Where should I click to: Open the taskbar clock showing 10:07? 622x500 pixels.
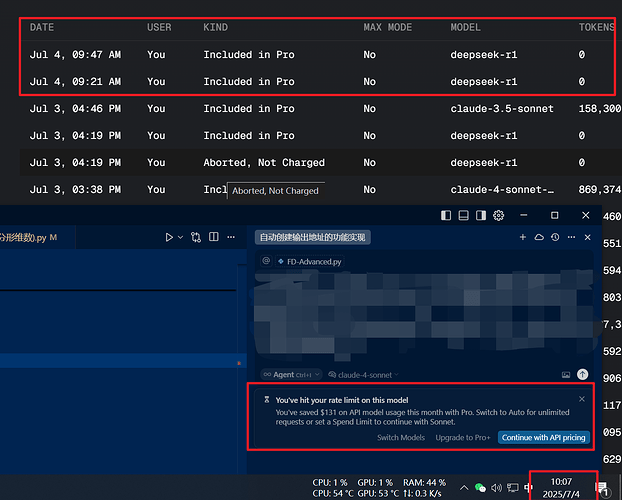click(561, 488)
